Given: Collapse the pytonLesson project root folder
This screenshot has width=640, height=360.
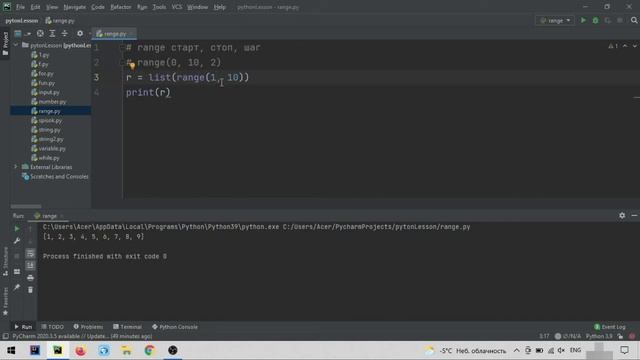Looking at the screenshot, I should click(16, 45).
